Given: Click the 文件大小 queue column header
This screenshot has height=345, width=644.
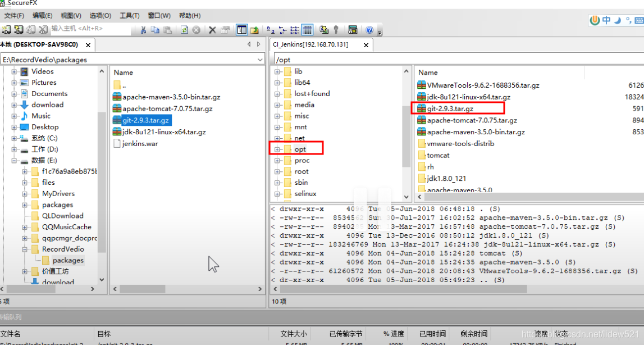Looking at the screenshot, I should pos(293,334).
